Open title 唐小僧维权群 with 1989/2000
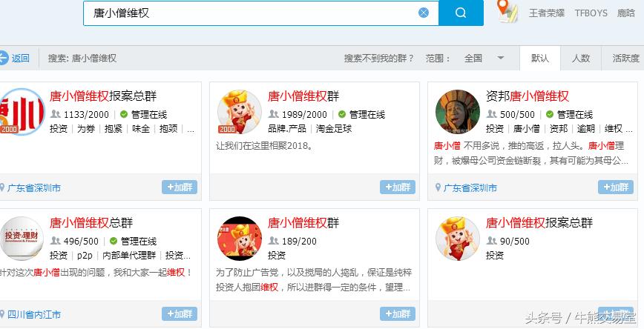 point(303,96)
